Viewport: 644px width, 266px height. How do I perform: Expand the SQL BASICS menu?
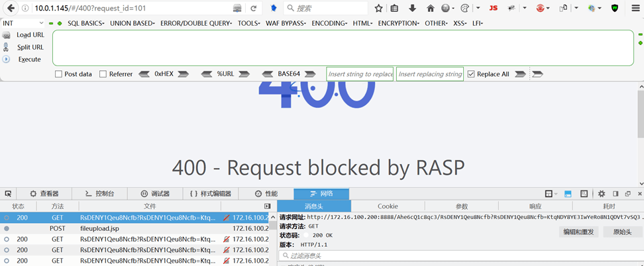[86, 23]
